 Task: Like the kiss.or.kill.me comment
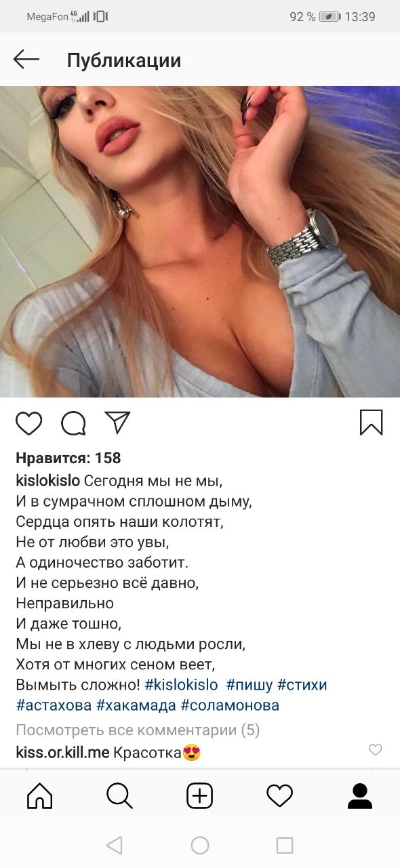[x=375, y=750]
